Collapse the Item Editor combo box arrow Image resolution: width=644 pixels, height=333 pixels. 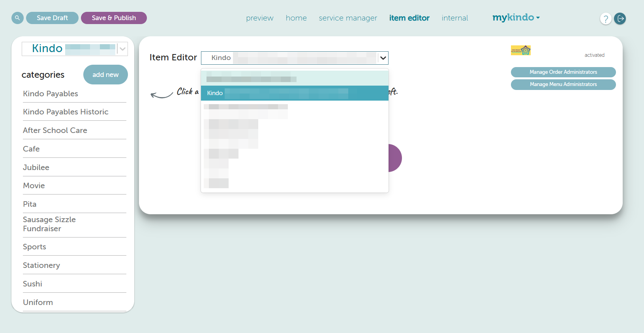383,58
